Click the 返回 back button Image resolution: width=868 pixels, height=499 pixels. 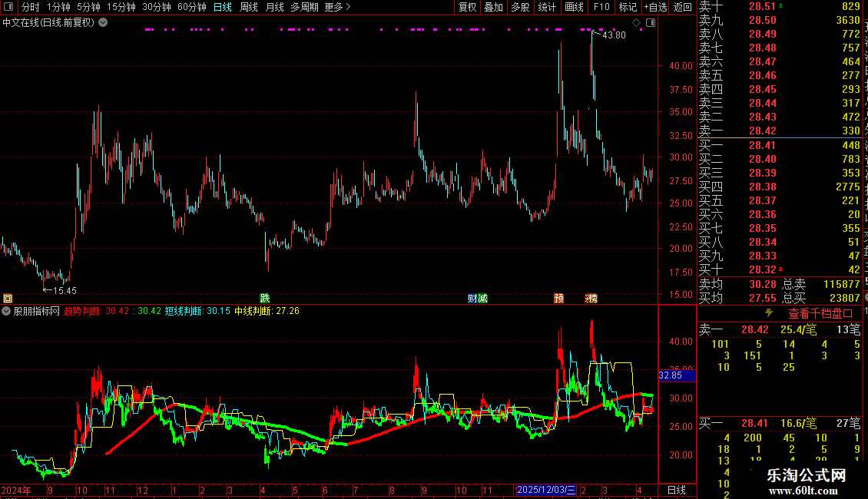683,7
